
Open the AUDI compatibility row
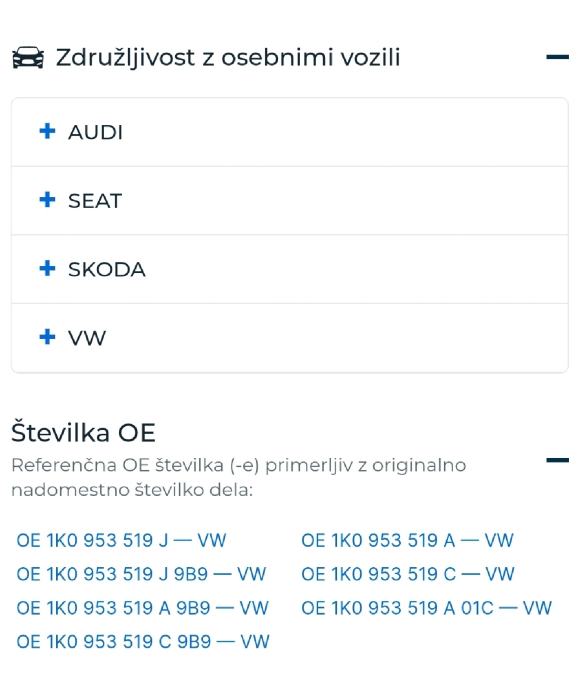[290, 132]
